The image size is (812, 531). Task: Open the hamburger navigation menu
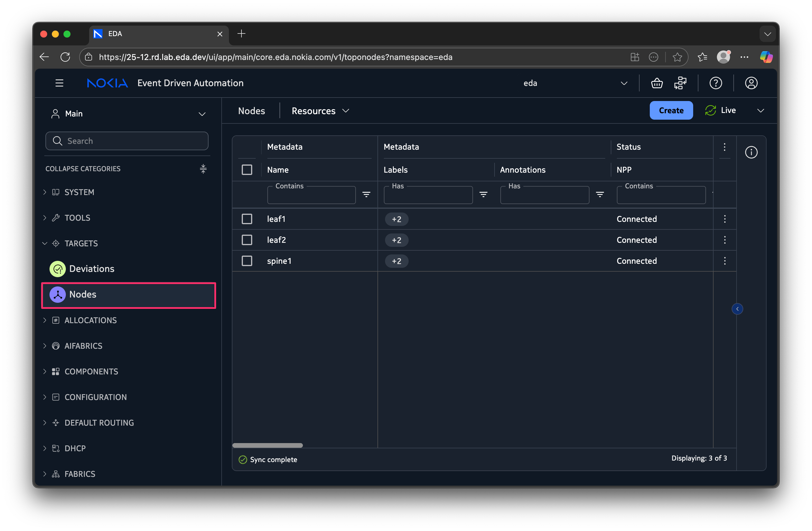pos(59,83)
